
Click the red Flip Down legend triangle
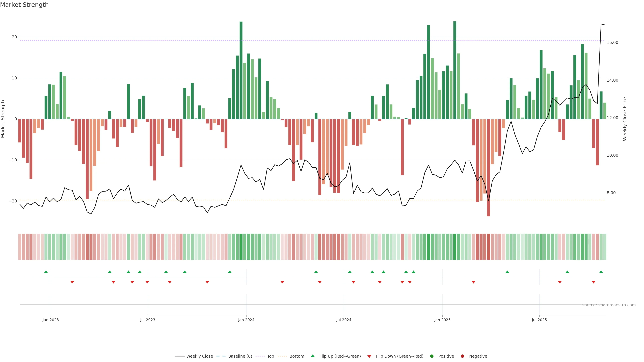coord(369,356)
